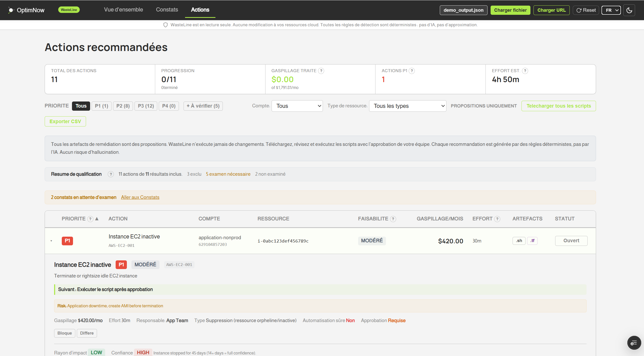The height and width of the screenshot is (356, 644).
Task: Toggle dark mode with the moon icon
Action: click(629, 10)
